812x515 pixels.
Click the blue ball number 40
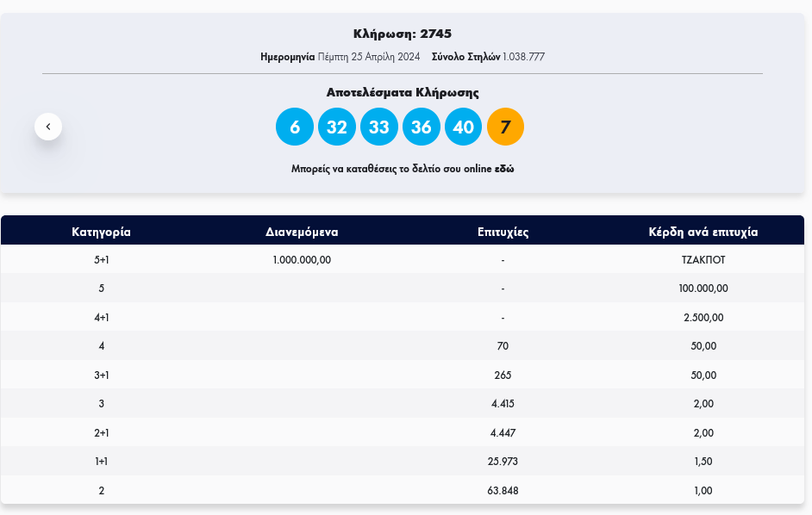tap(463, 127)
